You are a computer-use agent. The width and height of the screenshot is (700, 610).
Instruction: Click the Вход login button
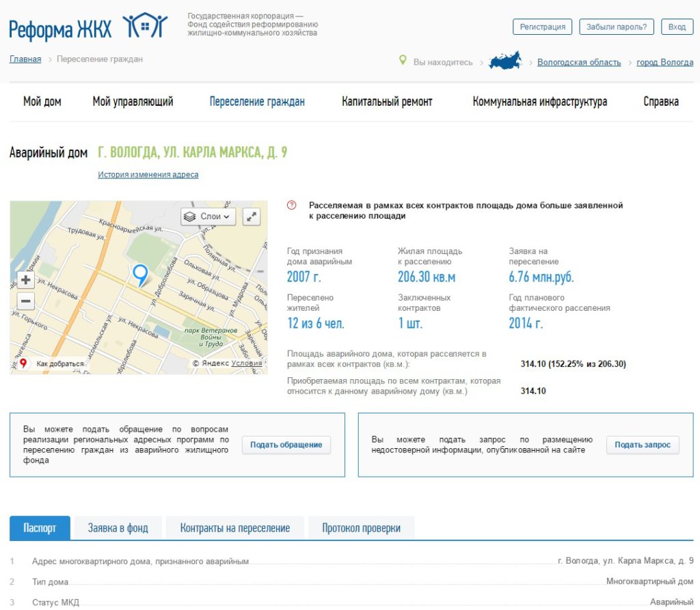coord(677,27)
